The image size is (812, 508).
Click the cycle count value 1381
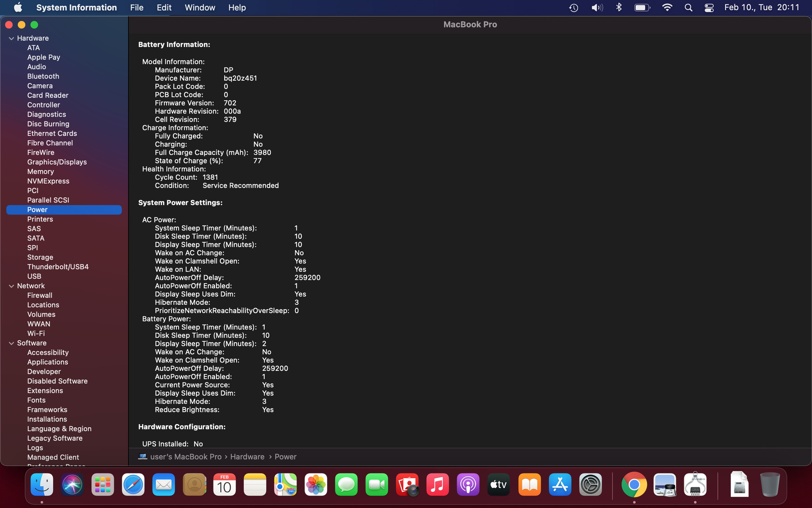210,177
